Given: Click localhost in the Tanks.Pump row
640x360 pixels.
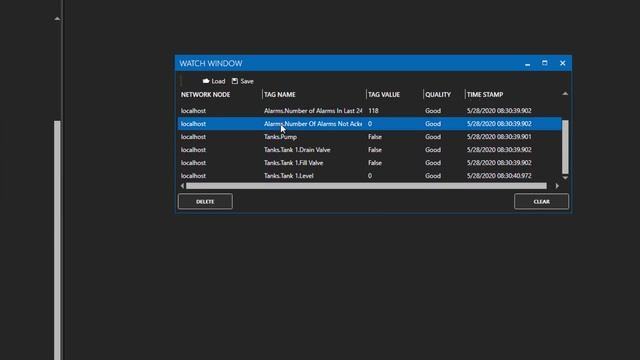Looking at the screenshot, I should (x=193, y=137).
